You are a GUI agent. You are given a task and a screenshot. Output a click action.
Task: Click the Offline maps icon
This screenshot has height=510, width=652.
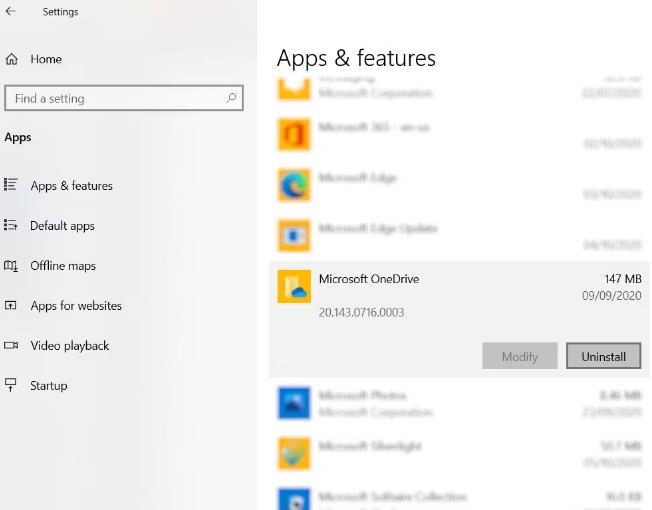point(10,265)
